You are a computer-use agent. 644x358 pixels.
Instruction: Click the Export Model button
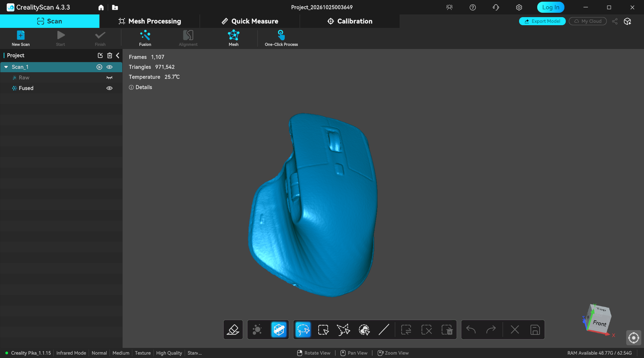542,21
